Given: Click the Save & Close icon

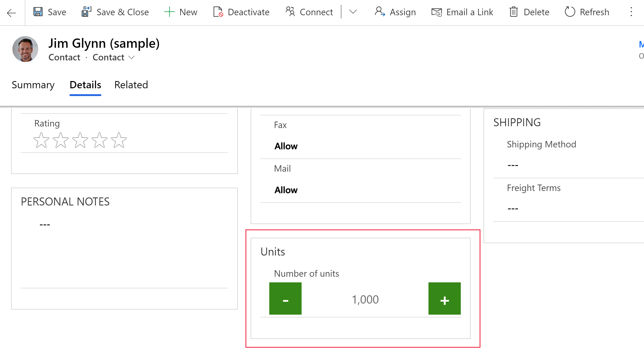Looking at the screenshot, I should (x=86, y=12).
